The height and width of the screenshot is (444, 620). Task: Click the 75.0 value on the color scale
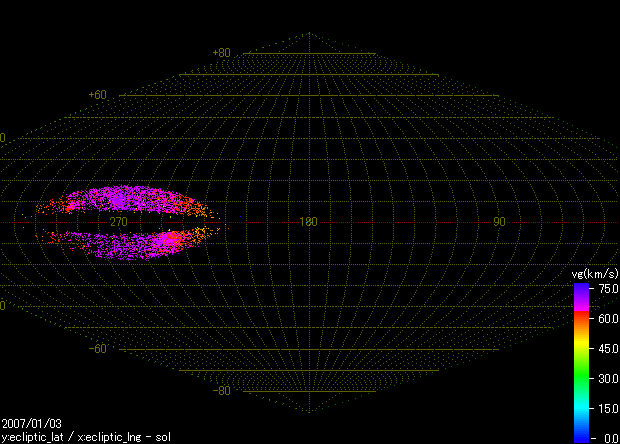[x=607, y=288]
